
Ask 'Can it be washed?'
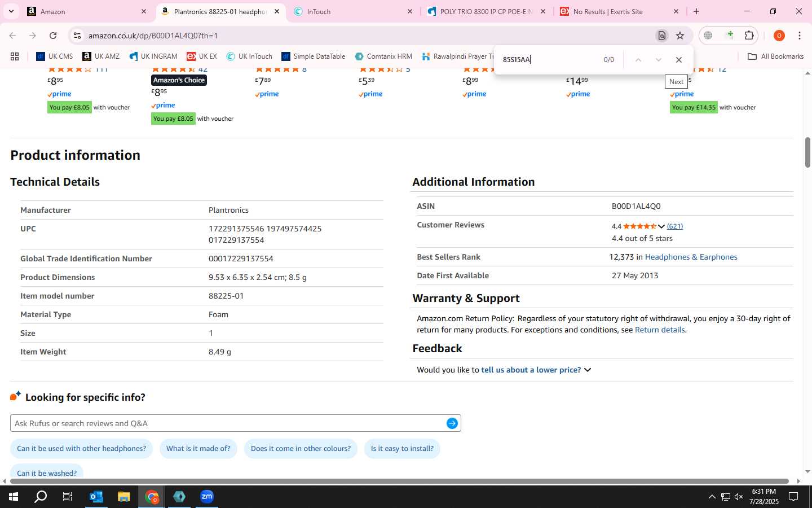click(47, 472)
